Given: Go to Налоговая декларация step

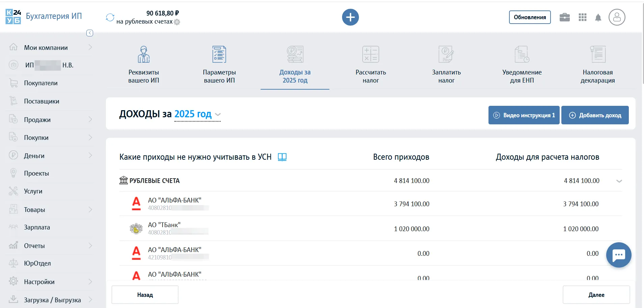Looking at the screenshot, I should pyautogui.click(x=597, y=65).
